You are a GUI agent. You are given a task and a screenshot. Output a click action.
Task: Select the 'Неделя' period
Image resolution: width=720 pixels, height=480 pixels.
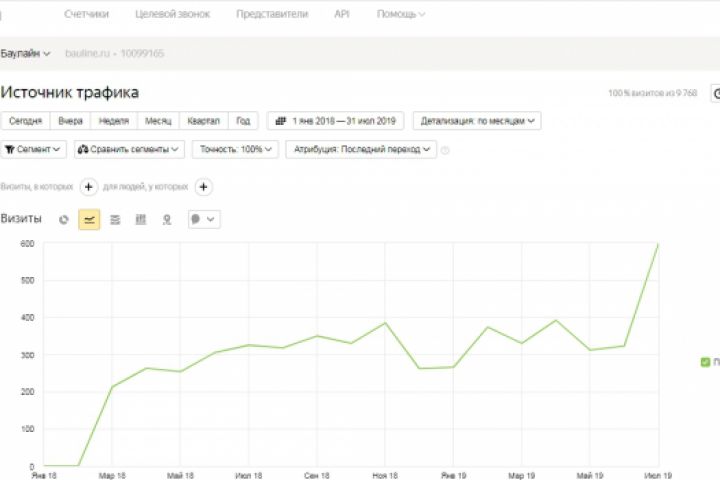114,121
